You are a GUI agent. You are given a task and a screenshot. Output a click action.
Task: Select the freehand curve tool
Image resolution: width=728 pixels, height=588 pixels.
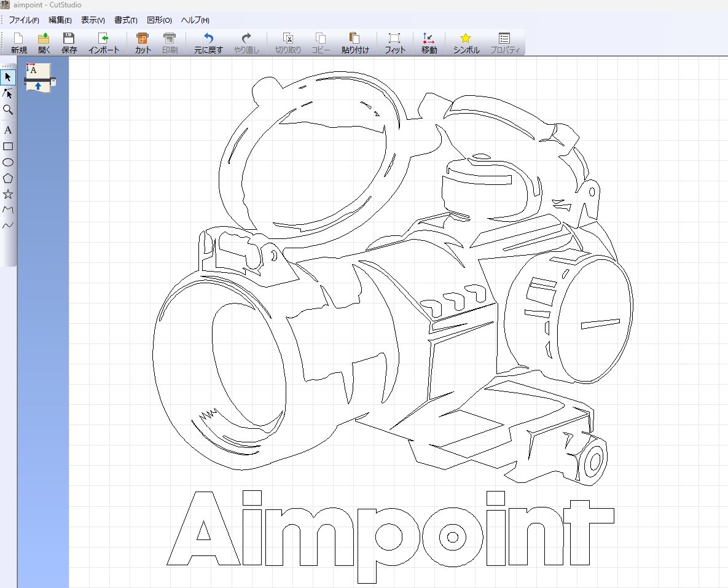(x=8, y=225)
